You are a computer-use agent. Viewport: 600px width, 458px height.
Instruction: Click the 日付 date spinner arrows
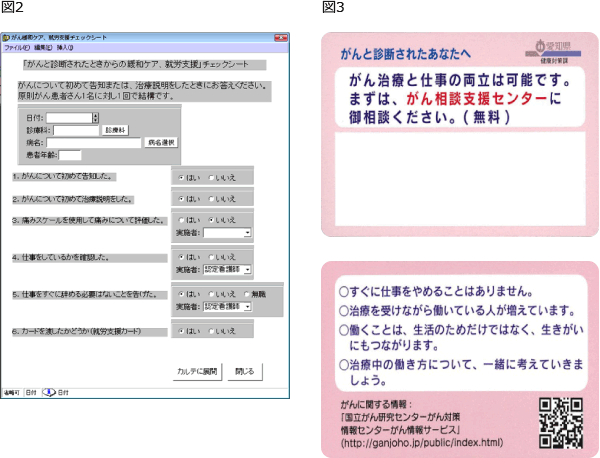coord(96,118)
